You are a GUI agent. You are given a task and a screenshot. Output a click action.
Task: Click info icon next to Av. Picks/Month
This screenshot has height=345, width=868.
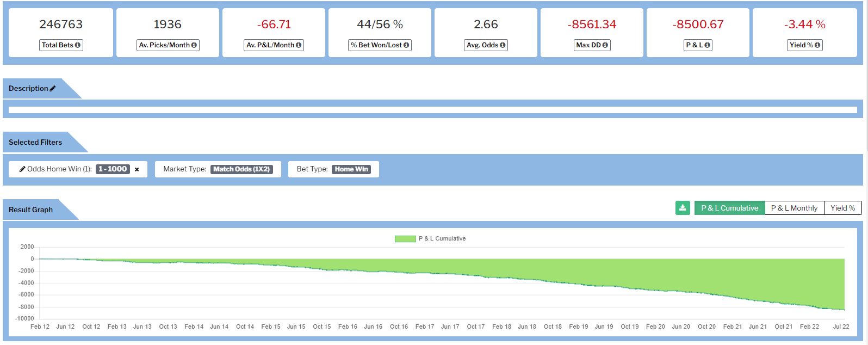click(194, 45)
